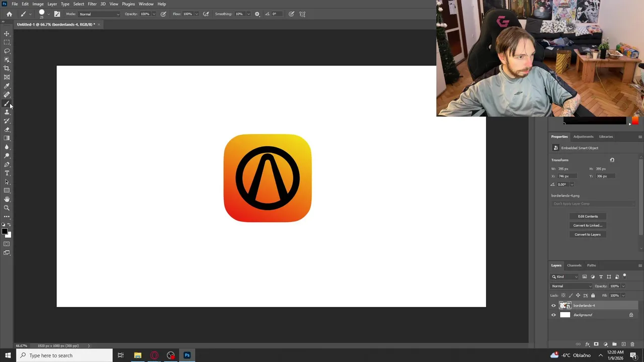This screenshot has height=362, width=644.
Task: Open the Filter menu
Action: [92, 4]
